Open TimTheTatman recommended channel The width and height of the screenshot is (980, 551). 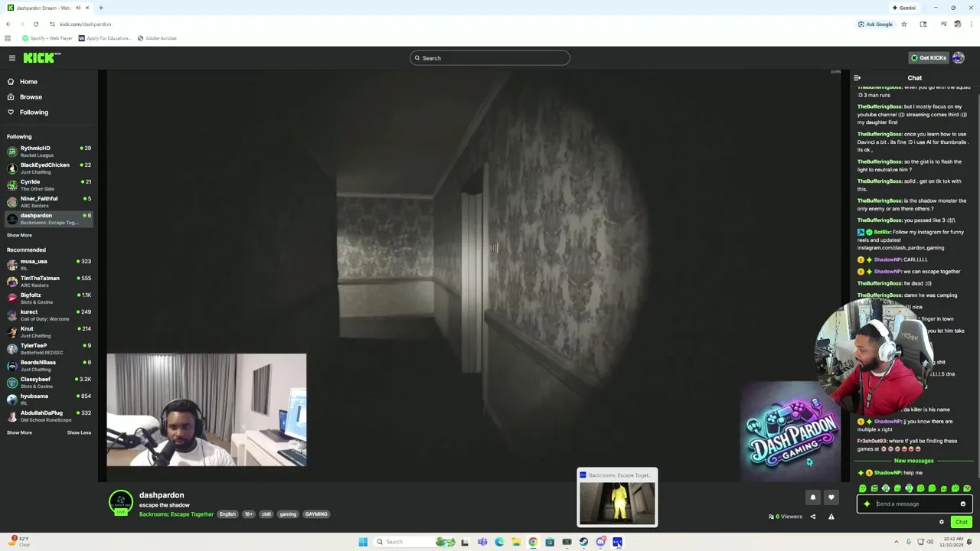[x=49, y=282]
